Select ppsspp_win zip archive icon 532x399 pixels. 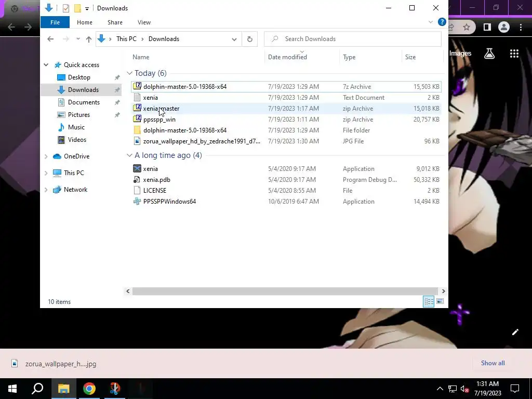137,119
